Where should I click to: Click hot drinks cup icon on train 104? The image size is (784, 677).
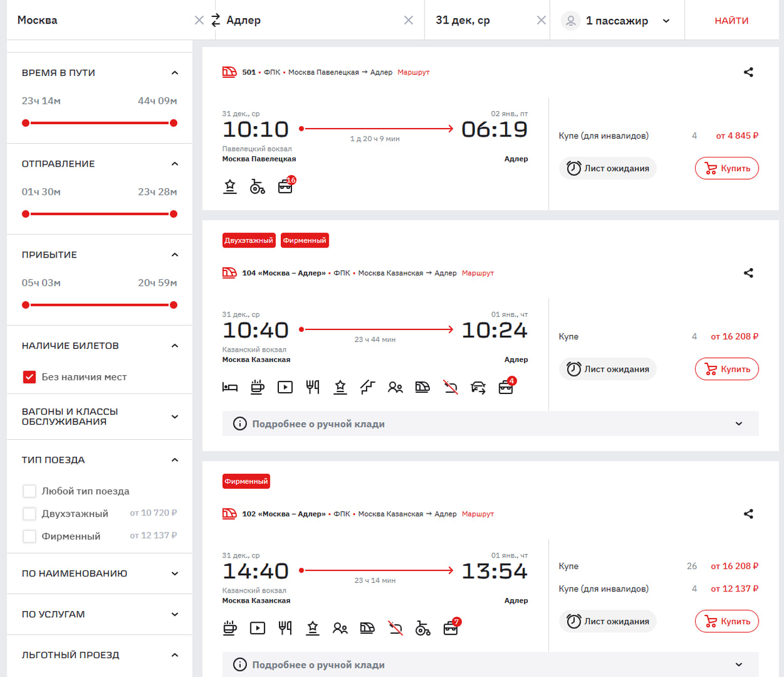pyautogui.click(x=257, y=387)
